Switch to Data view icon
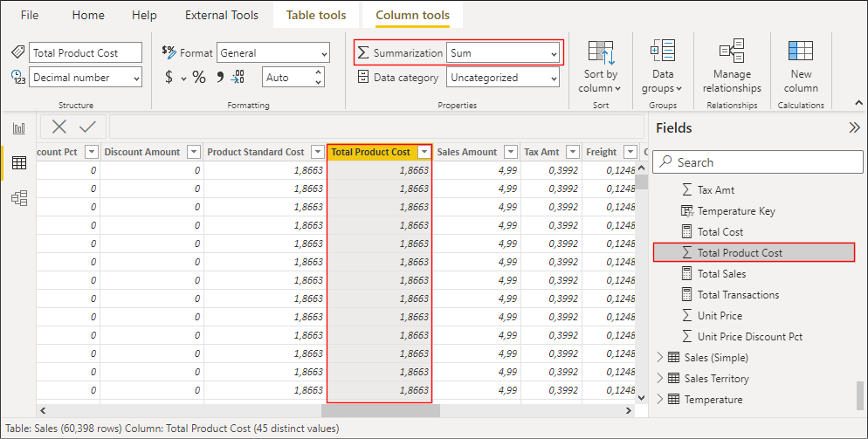This screenshot has width=868, height=439. pos(19,162)
